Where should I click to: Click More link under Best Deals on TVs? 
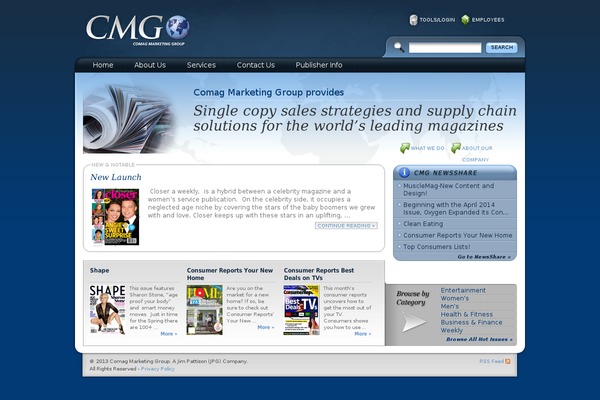click(363, 334)
